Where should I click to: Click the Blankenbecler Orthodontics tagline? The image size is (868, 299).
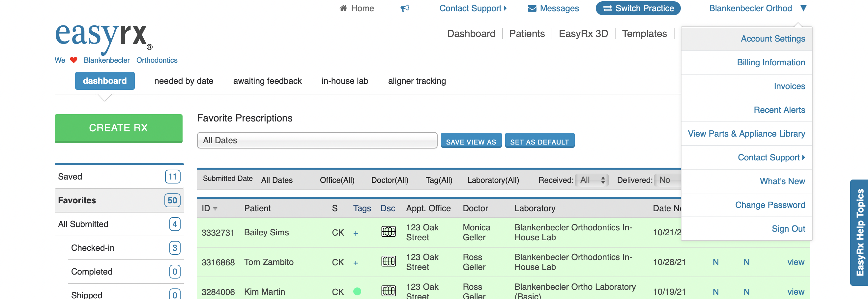click(130, 60)
